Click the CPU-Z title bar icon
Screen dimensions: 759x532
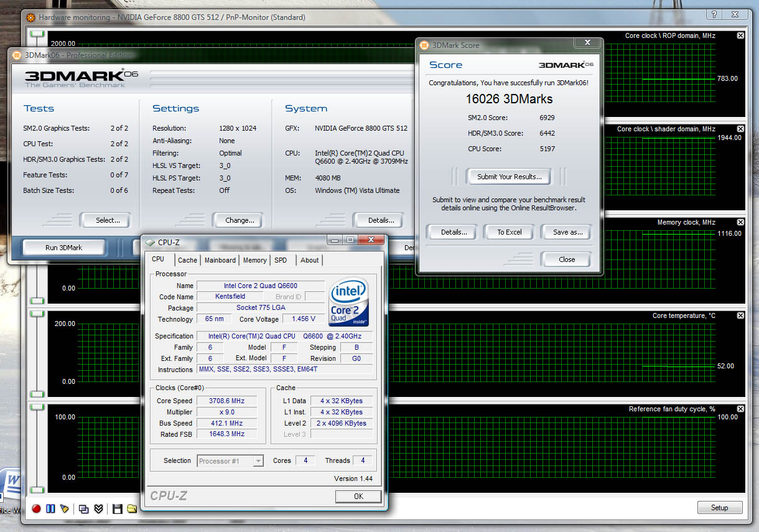tap(149, 242)
